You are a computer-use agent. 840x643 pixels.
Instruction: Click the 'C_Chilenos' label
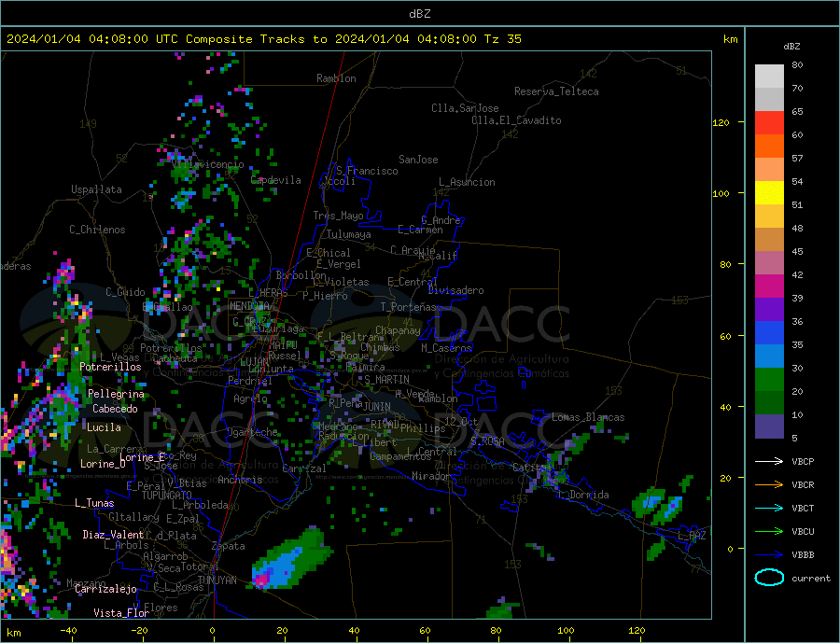pos(97,230)
